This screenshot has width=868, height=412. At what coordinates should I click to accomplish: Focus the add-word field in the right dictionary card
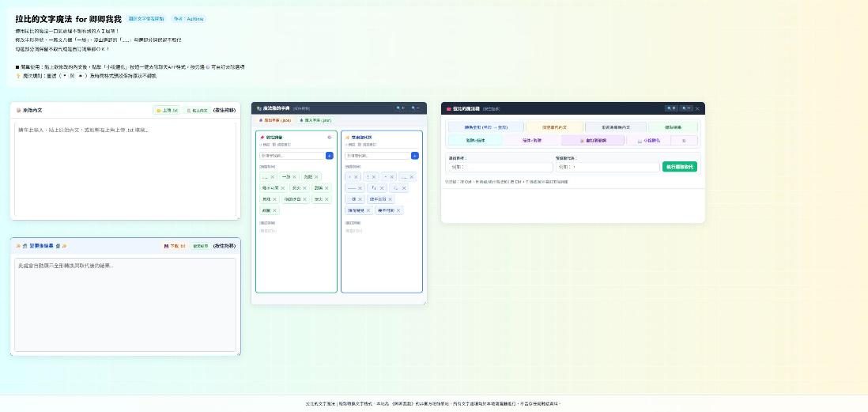click(x=378, y=156)
